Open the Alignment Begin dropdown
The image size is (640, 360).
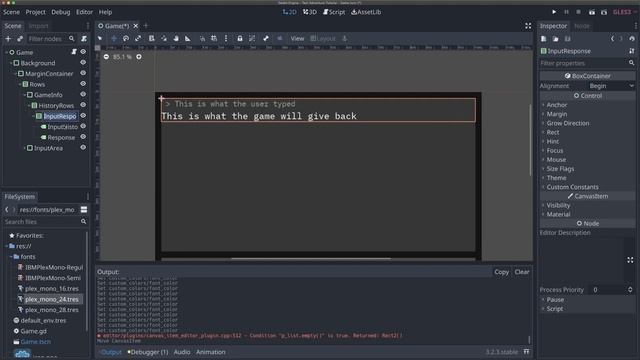click(x=611, y=86)
